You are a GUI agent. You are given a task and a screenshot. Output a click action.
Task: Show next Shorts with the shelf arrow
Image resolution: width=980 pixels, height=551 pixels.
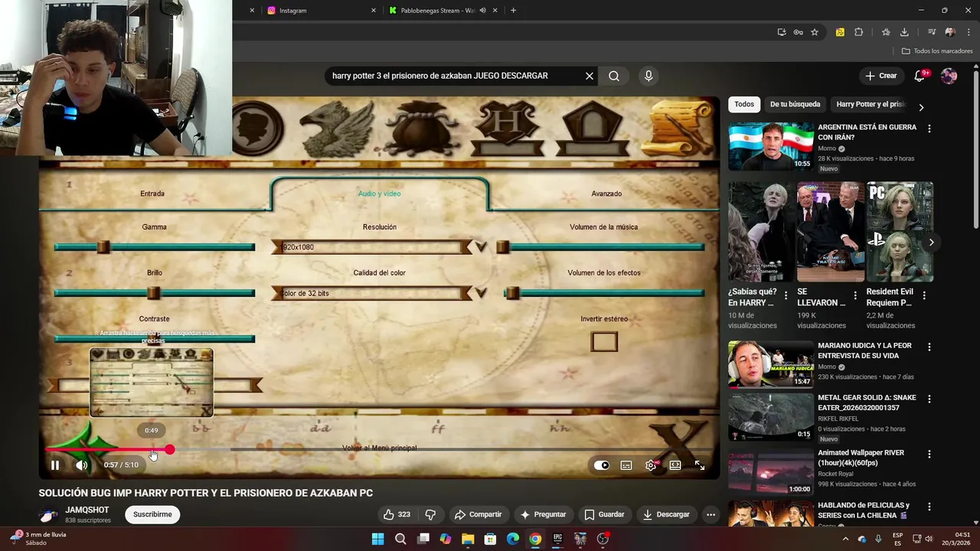pos(931,243)
